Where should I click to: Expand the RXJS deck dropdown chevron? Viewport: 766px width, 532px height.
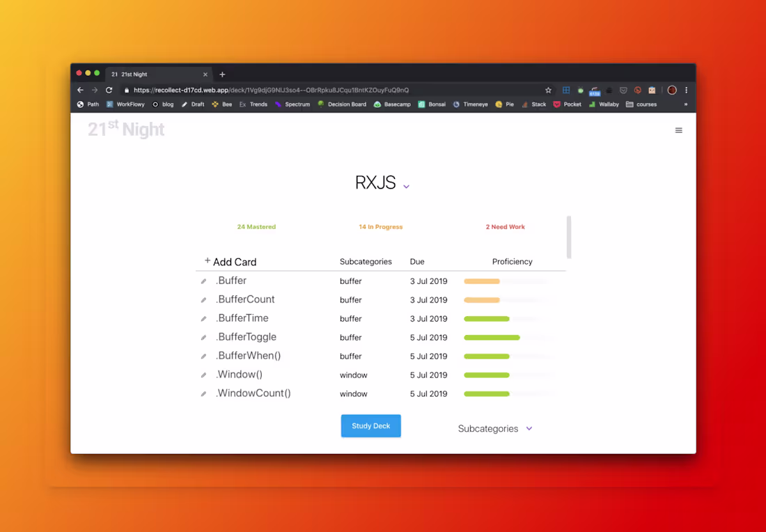pyautogui.click(x=406, y=186)
